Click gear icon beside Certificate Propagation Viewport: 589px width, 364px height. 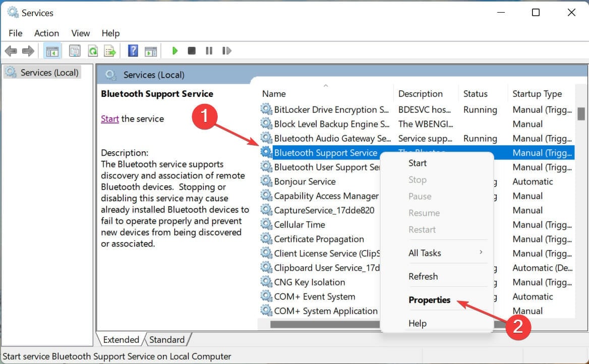[266, 238]
